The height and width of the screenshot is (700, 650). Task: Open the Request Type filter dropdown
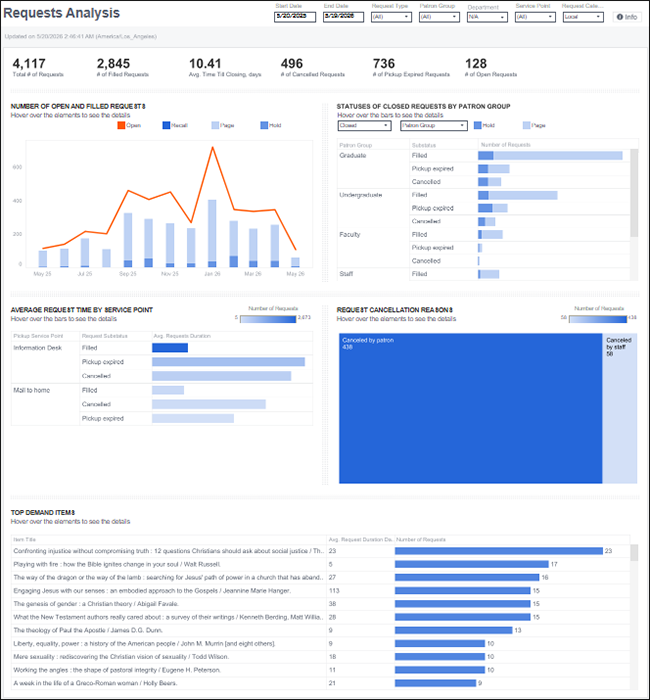(391, 17)
